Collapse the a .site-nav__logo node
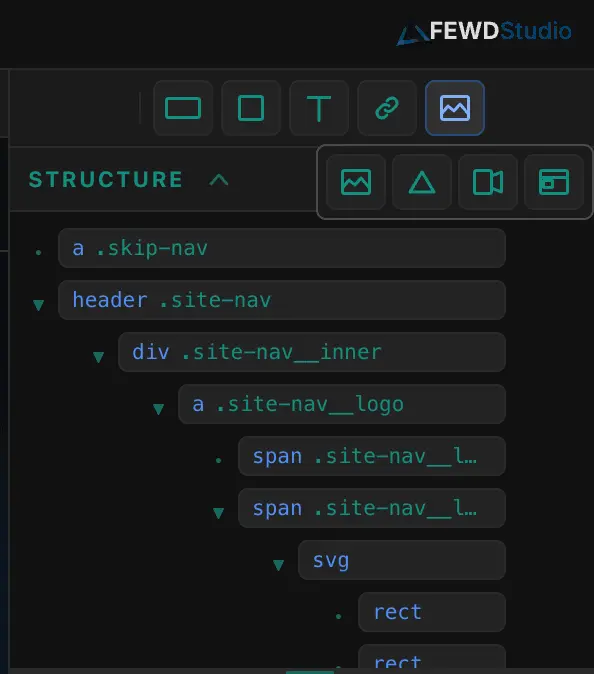The image size is (594, 674). pos(159,409)
